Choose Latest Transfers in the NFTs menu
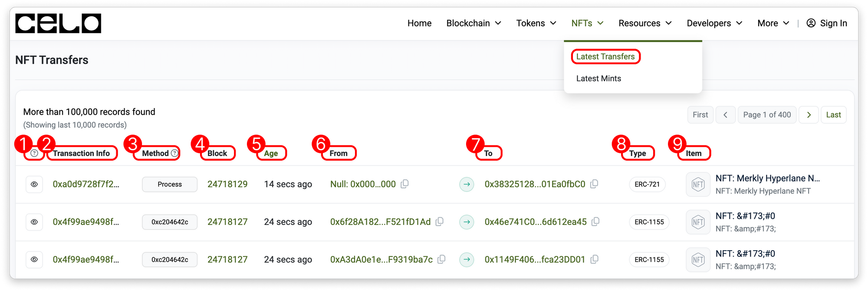 pos(605,57)
